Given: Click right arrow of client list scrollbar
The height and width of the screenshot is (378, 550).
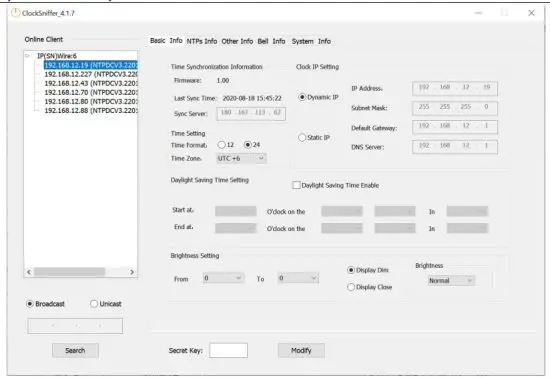Looking at the screenshot, I should coord(132,272).
